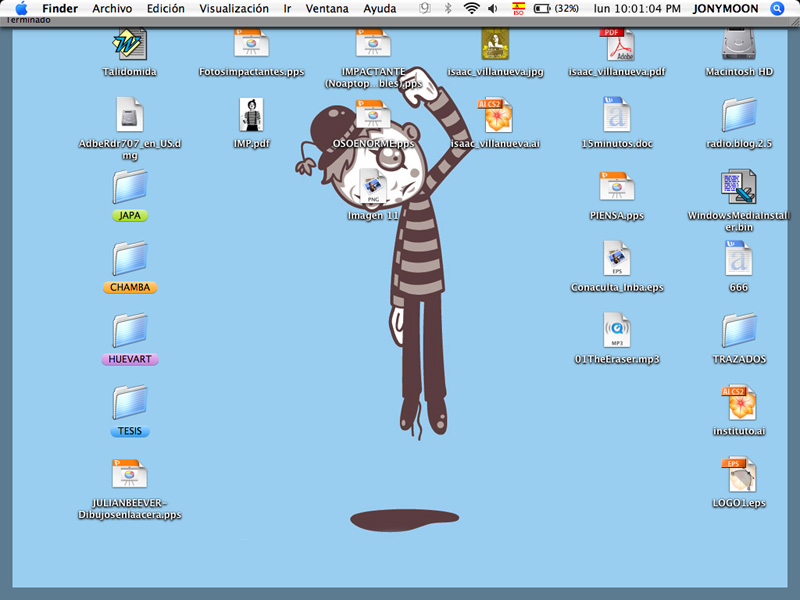Select the 15minutos.doc Word icon
This screenshot has width=800, height=600.
pyautogui.click(x=617, y=114)
